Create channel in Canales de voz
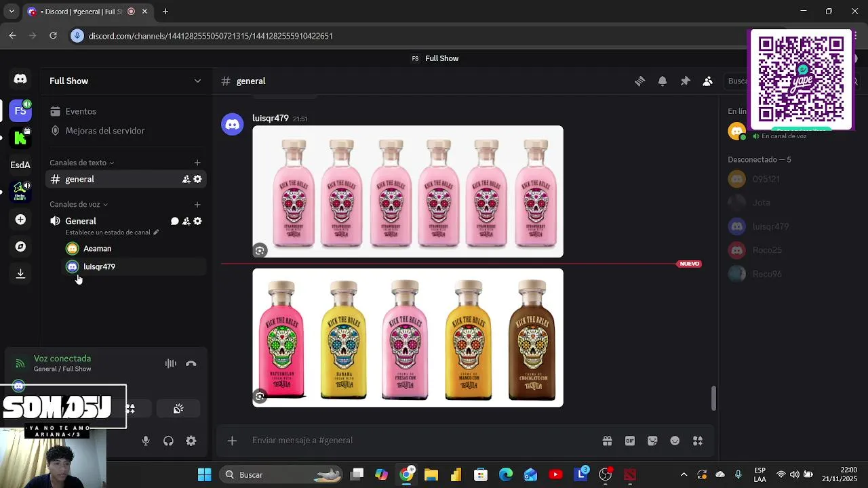Viewport: 868px width, 488px height. [197, 204]
